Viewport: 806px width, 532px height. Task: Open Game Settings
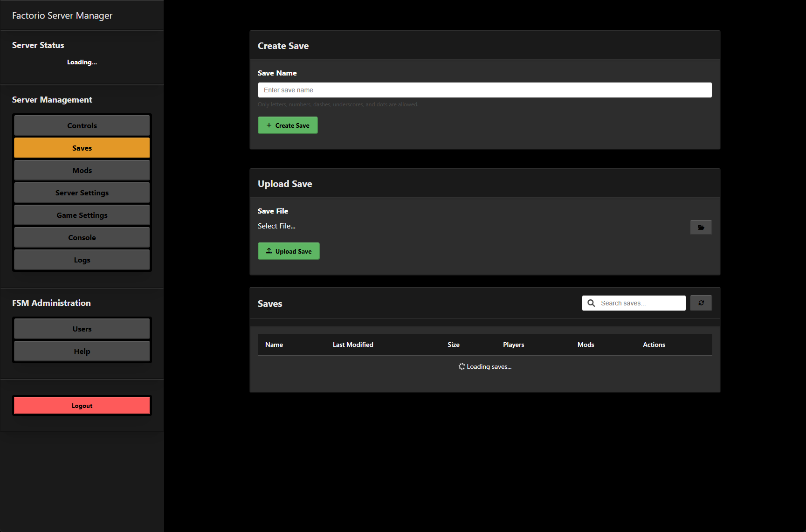(x=82, y=215)
